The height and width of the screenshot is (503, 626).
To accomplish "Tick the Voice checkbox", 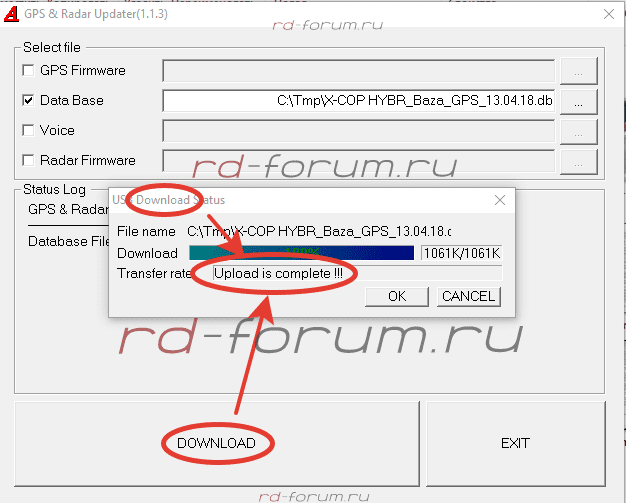I will tap(28, 130).
